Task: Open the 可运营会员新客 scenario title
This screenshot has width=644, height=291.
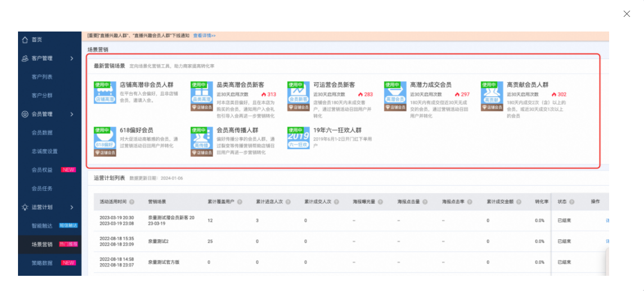Action: click(334, 85)
